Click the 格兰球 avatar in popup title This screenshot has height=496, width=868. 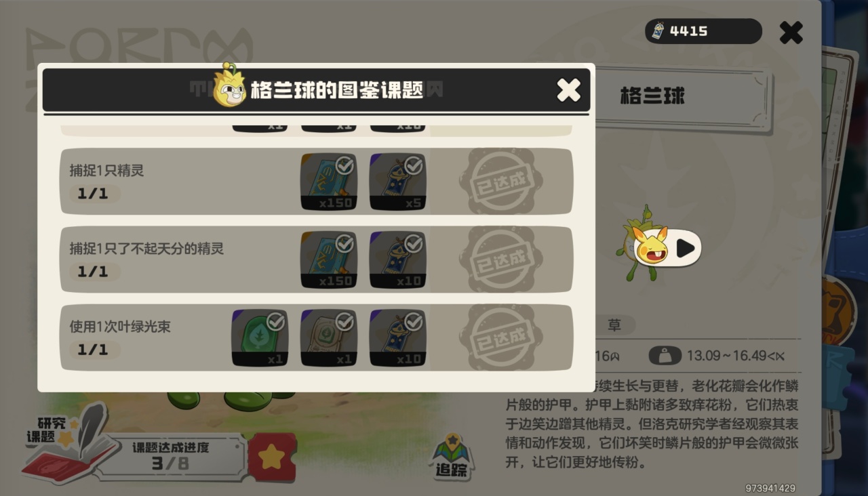[x=229, y=85]
